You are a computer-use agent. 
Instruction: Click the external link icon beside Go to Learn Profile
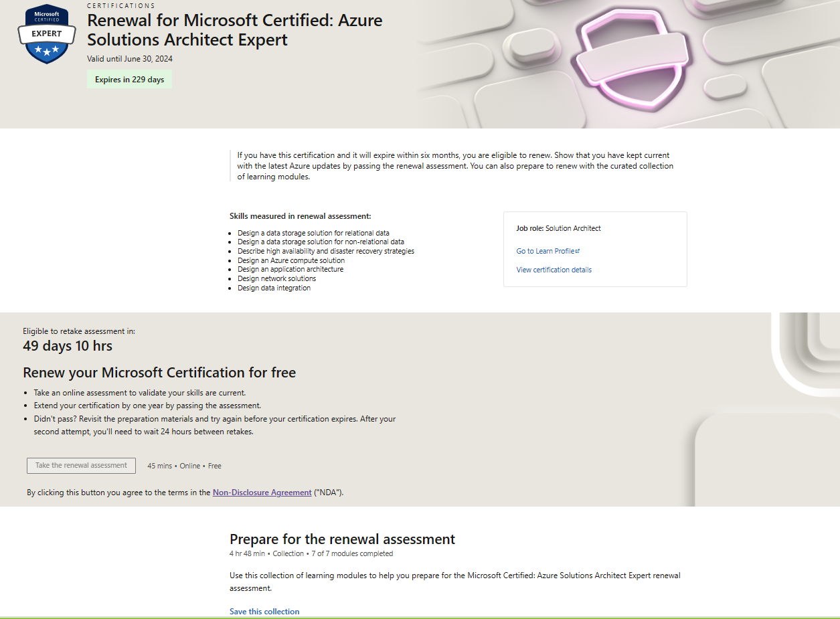578,251
